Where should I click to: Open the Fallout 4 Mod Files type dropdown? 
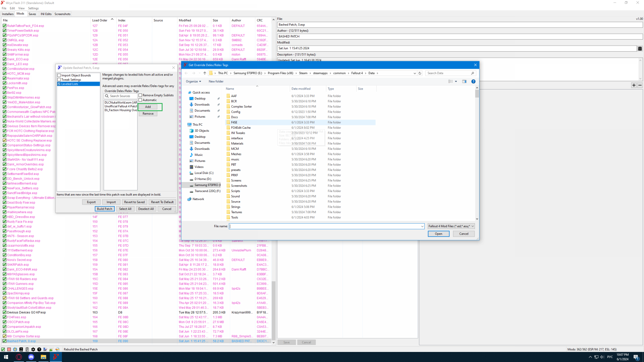click(451, 226)
